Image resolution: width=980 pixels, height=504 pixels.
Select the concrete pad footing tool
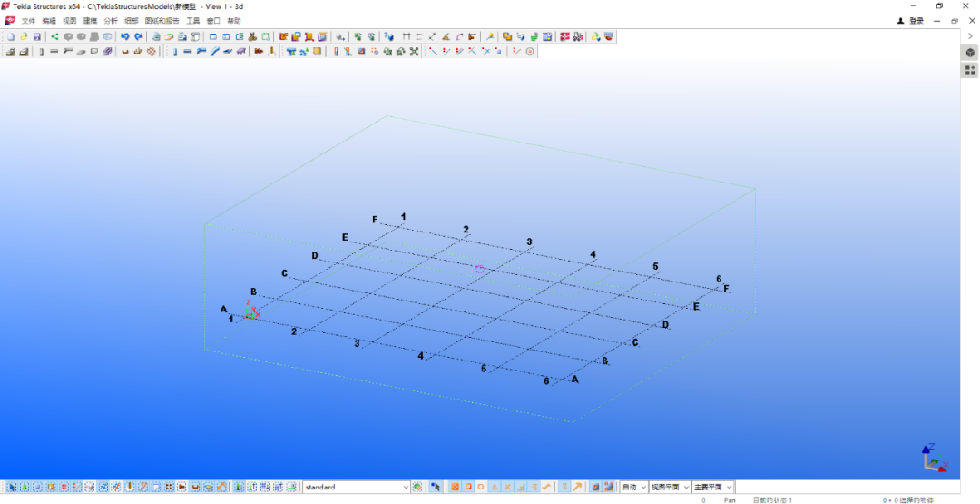coord(11,52)
